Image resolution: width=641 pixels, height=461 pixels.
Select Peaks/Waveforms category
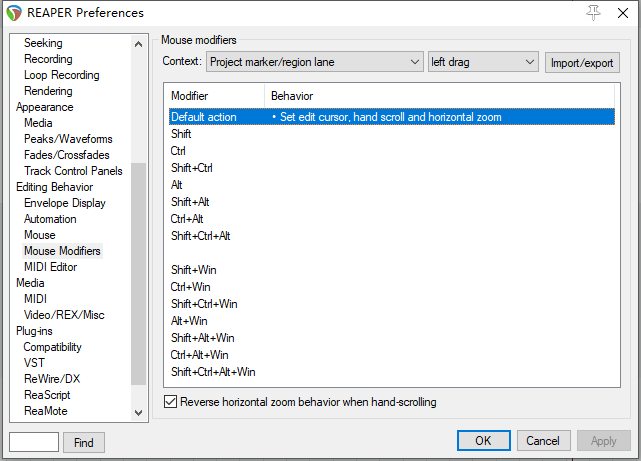tap(68, 139)
